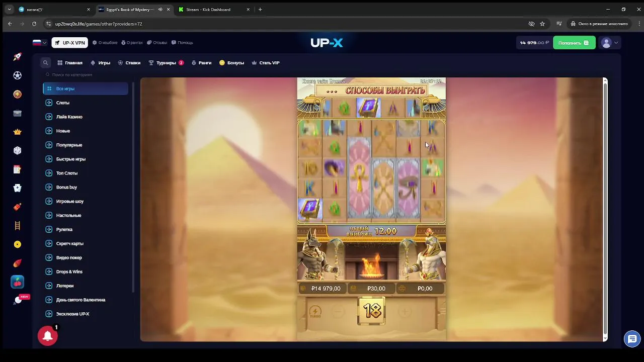Click the playing cards icon in sidebar
The image size is (644, 362).
(x=18, y=188)
